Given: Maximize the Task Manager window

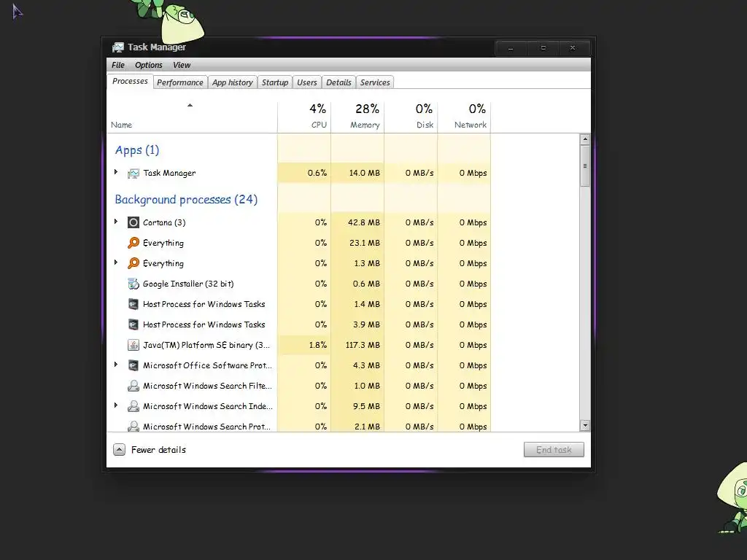Looking at the screenshot, I should point(543,48).
